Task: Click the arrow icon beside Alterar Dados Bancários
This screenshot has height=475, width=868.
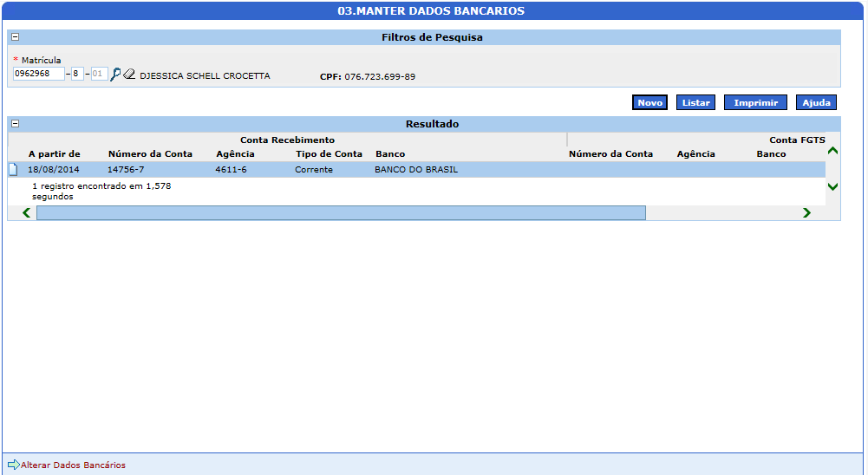Action: (13, 465)
